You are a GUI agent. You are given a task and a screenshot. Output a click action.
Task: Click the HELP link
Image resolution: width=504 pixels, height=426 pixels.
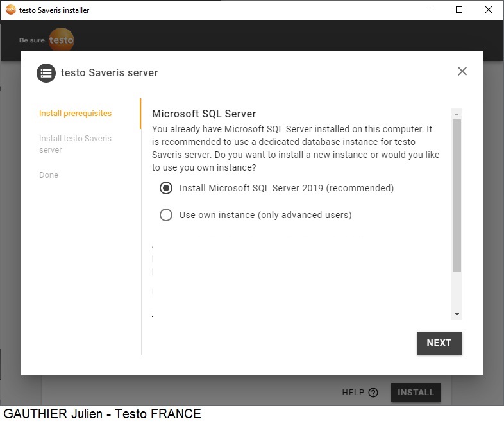[353, 393]
